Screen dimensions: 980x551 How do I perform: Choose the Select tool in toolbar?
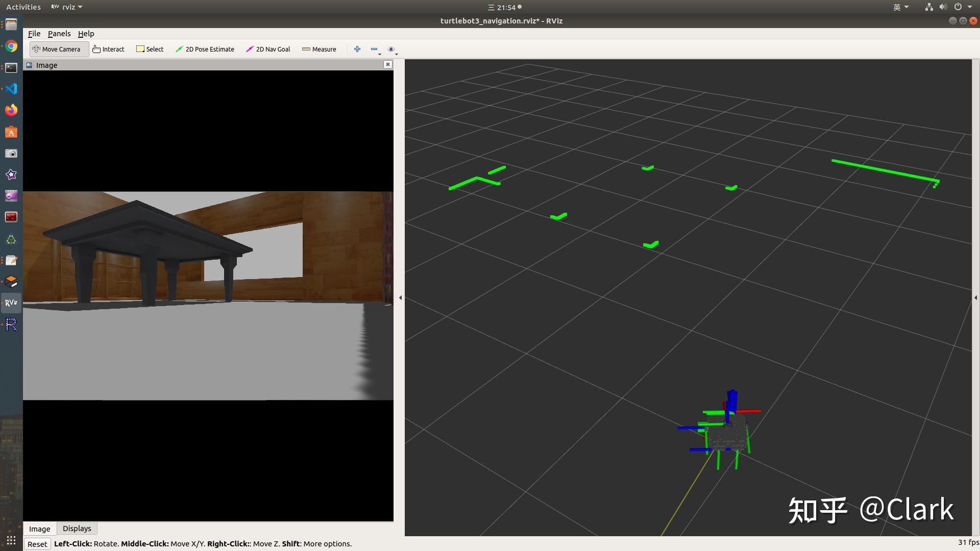pyautogui.click(x=150, y=49)
